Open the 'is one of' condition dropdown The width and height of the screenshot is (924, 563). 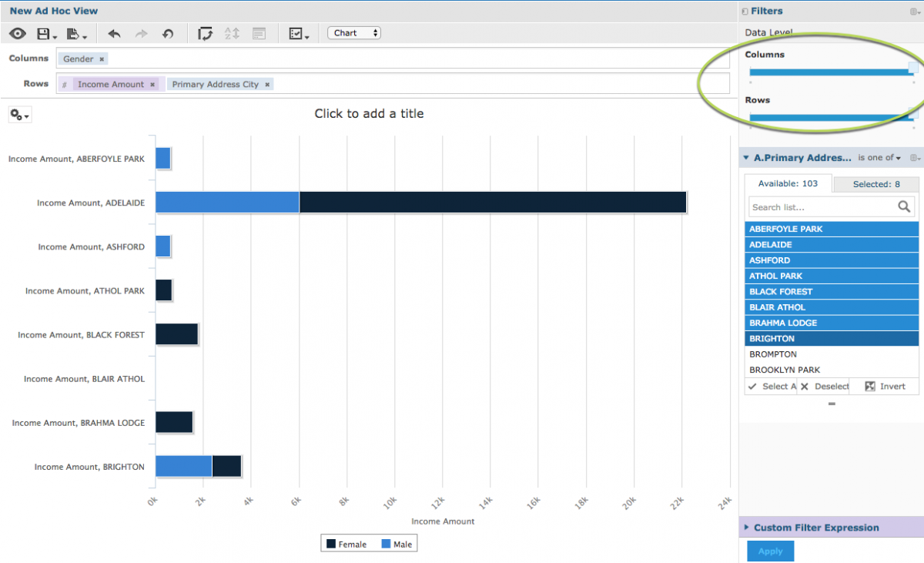click(x=876, y=157)
